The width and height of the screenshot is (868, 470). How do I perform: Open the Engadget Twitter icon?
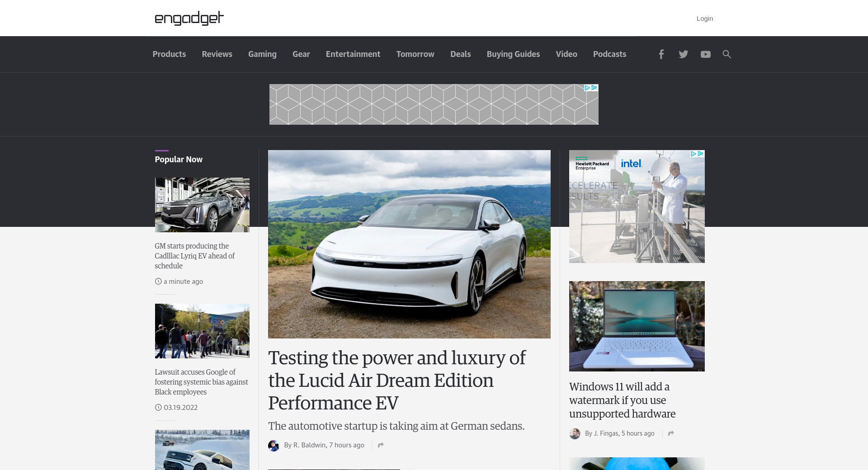point(683,54)
